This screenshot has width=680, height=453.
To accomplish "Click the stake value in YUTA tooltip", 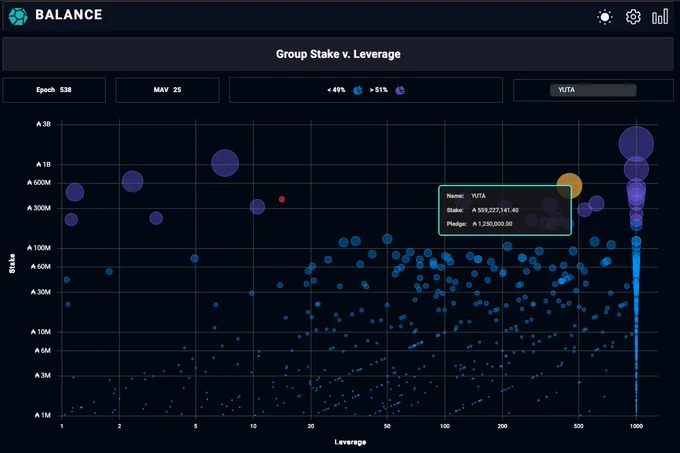I will (x=495, y=210).
